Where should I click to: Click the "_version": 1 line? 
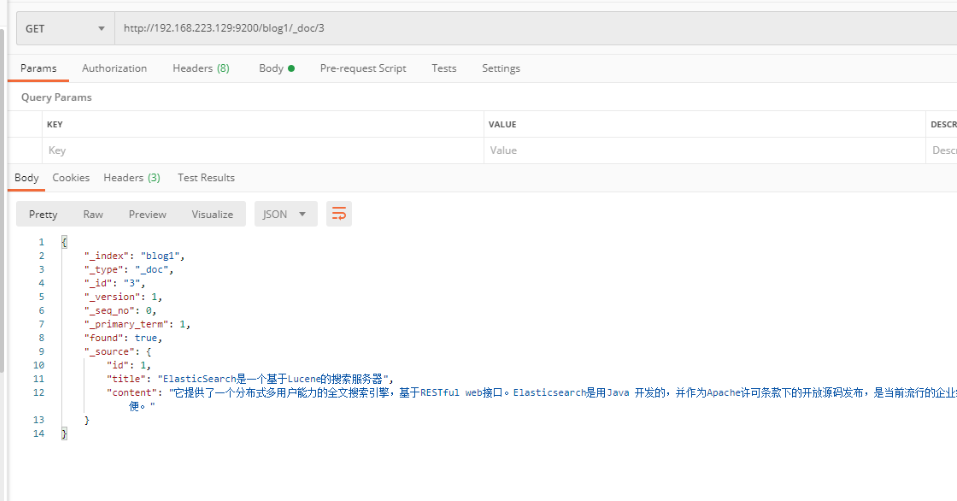coord(123,297)
